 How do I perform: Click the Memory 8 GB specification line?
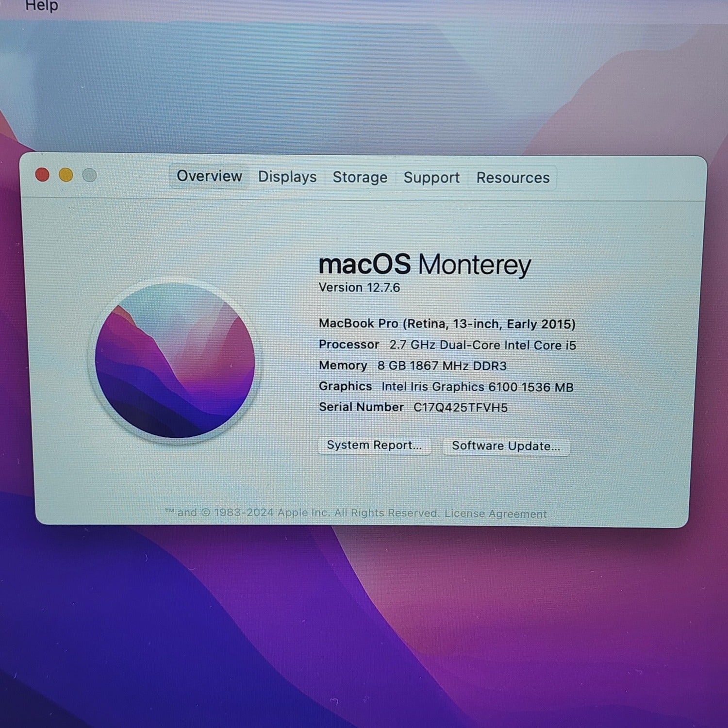pos(413,366)
